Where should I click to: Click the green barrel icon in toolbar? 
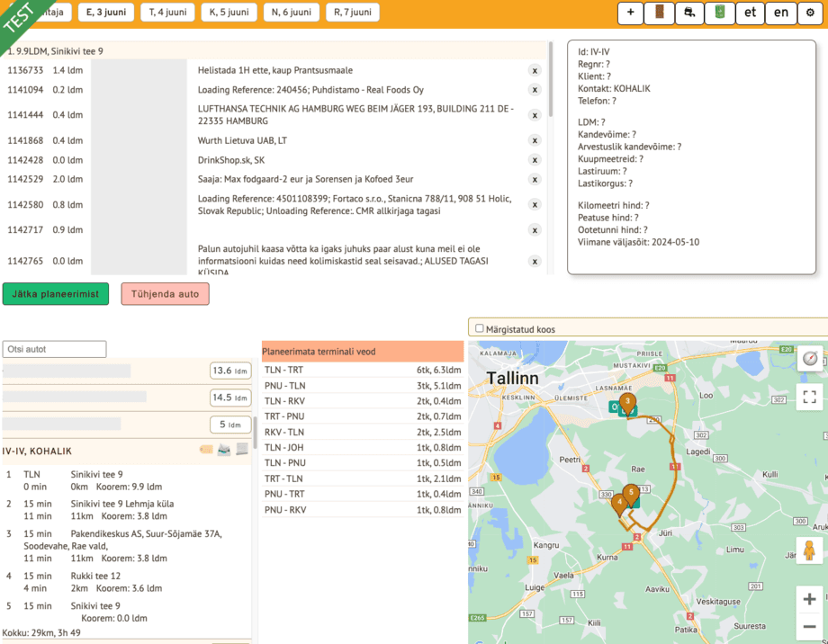point(720,13)
